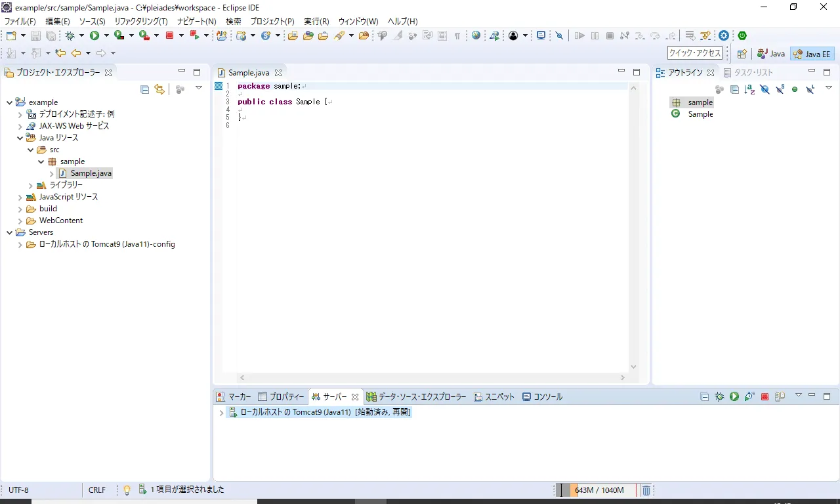Expand the ライブラリー node
This screenshot has height=504, width=840.
[30, 185]
